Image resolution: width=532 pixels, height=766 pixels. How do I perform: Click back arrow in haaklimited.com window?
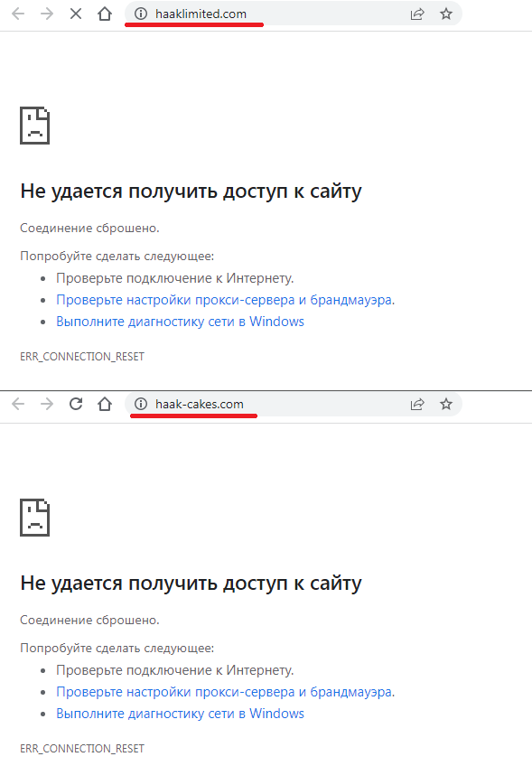click(x=18, y=14)
